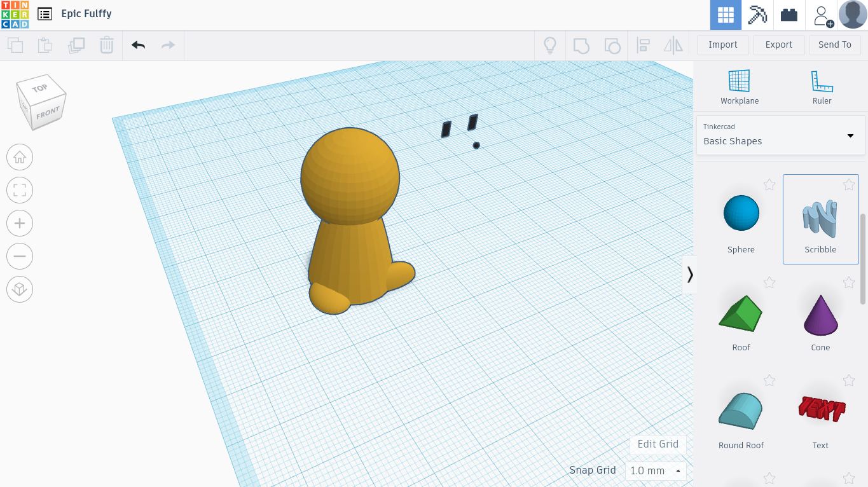Click the Copy icon in toolbar
868x487 pixels.
tap(15, 45)
